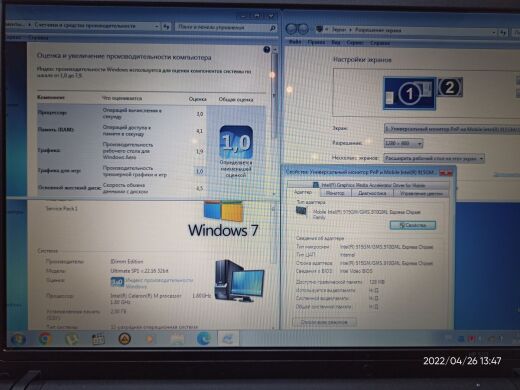Open the Справка menu in resolution window
The image size is (520, 390).
coord(380,43)
